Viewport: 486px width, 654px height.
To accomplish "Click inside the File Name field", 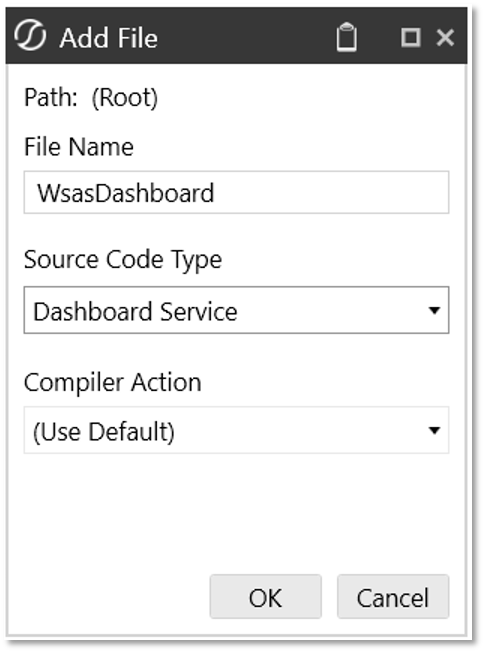I will click(236, 192).
